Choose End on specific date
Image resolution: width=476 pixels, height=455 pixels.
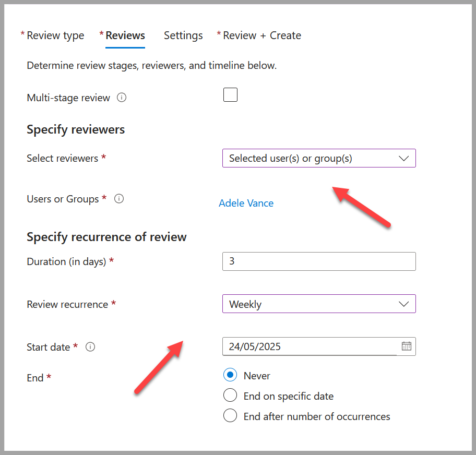230,395
